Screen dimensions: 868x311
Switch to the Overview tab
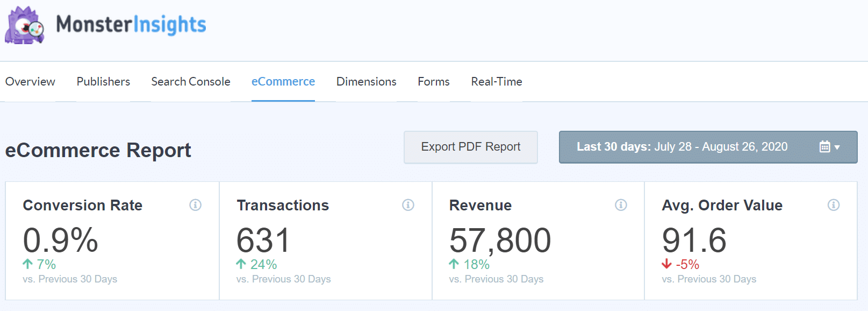click(x=30, y=82)
